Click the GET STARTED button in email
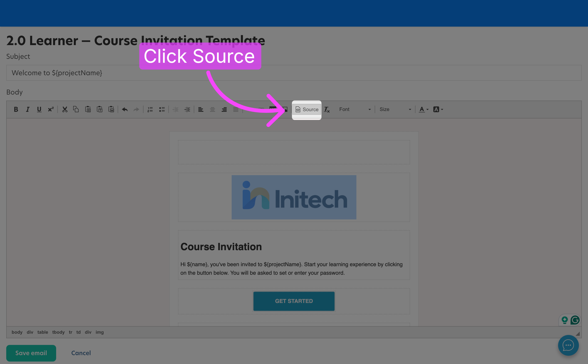588x364 pixels. point(294,301)
